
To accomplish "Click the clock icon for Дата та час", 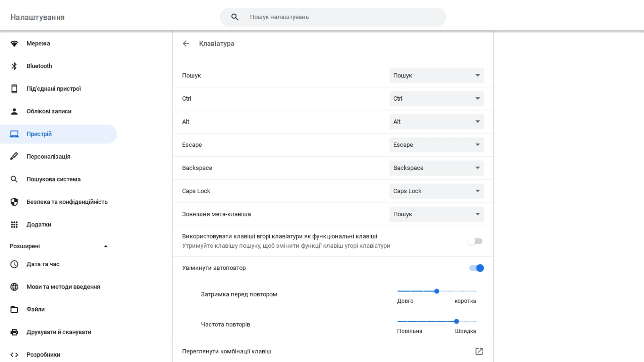I will 14,264.
